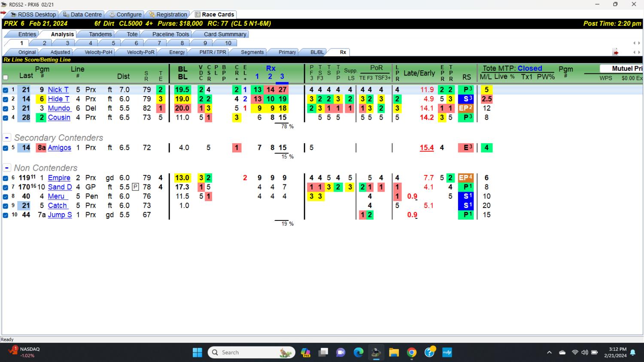Open volume speaker tray icon
This screenshot has height=362, width=644.
pos(584,353)
